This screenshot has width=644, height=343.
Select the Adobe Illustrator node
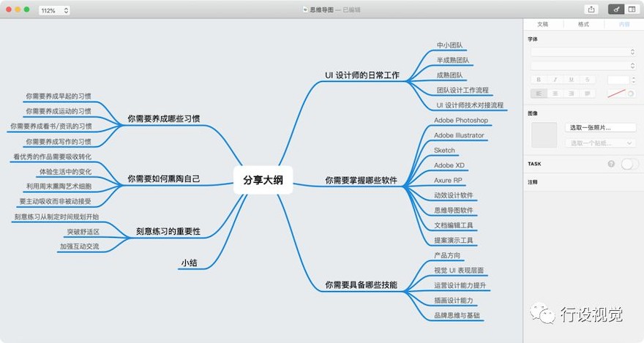coord(459,135)
